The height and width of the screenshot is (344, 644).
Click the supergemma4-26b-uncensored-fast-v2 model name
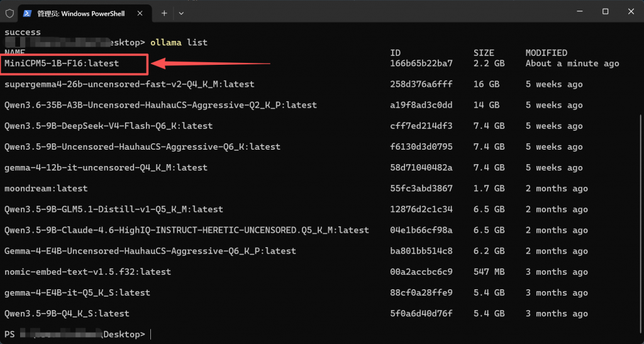tap(130, 84)
